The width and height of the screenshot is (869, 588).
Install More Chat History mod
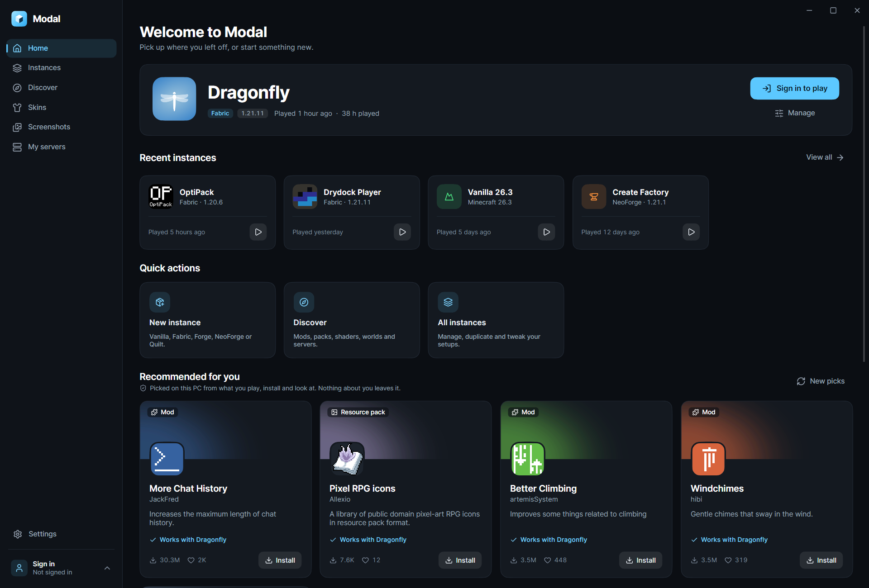(280, 560)
